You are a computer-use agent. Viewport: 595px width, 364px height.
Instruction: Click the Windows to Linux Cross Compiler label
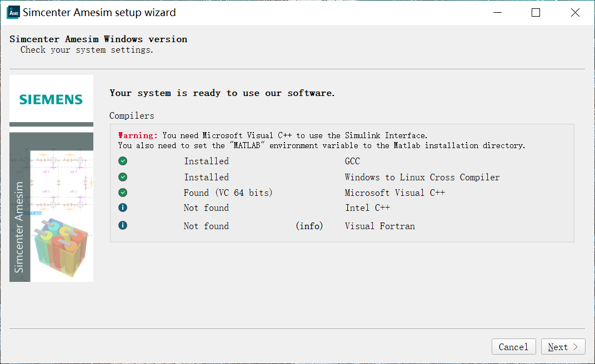click(x=422, y=177)
